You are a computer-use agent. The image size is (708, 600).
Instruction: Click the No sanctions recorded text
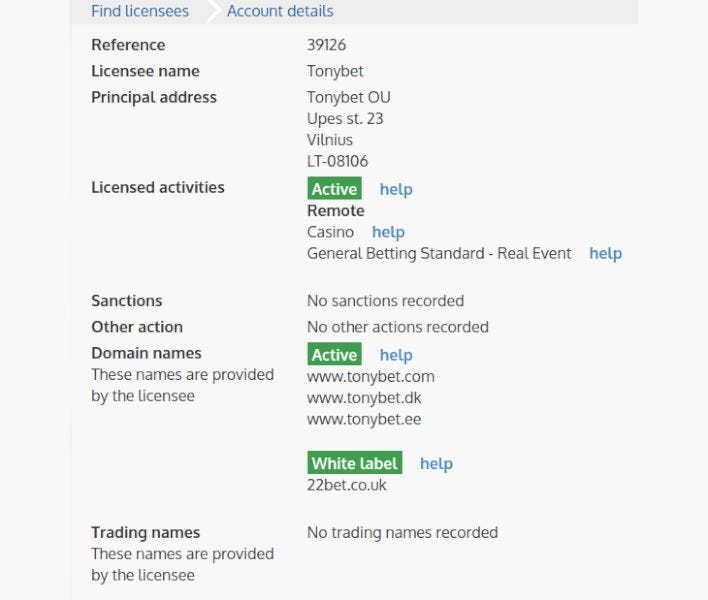(386, 301)
